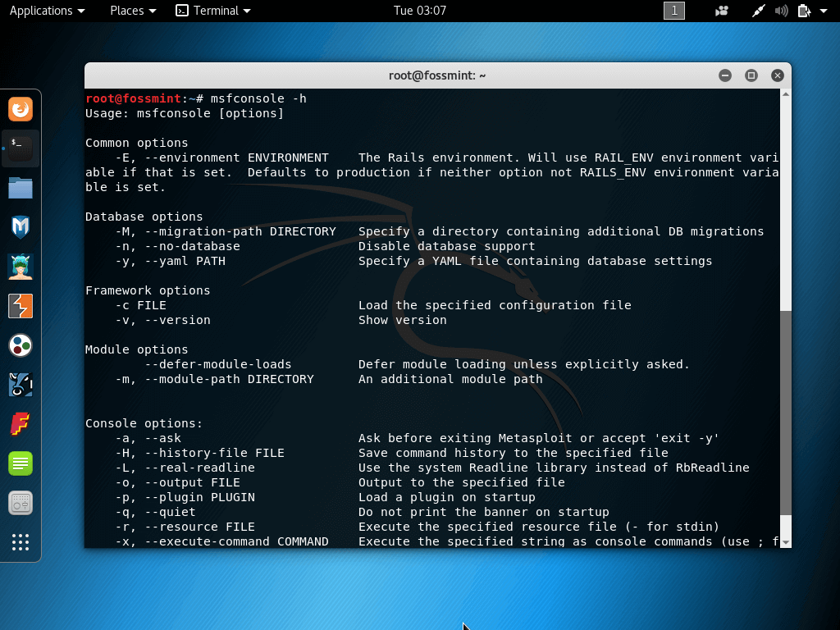Click the terminal scroll down arrow

(x=785, y=542)
